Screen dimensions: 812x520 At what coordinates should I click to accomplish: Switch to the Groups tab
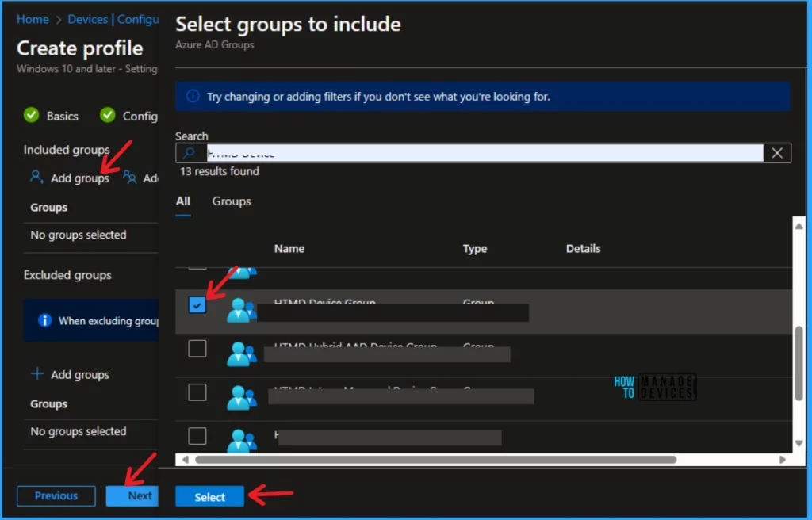[232, 201]
